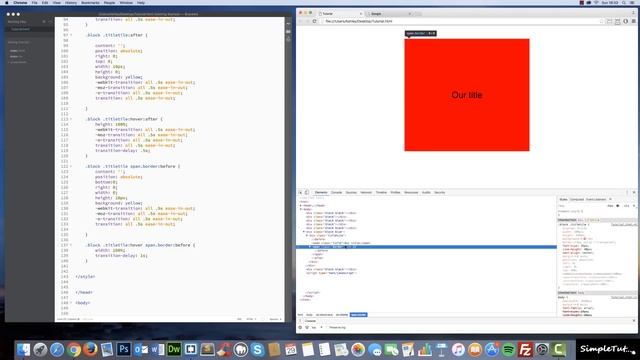Select the Google browser tab
The height and width of the screenshot is (360, 640).
tap(388, 13)
